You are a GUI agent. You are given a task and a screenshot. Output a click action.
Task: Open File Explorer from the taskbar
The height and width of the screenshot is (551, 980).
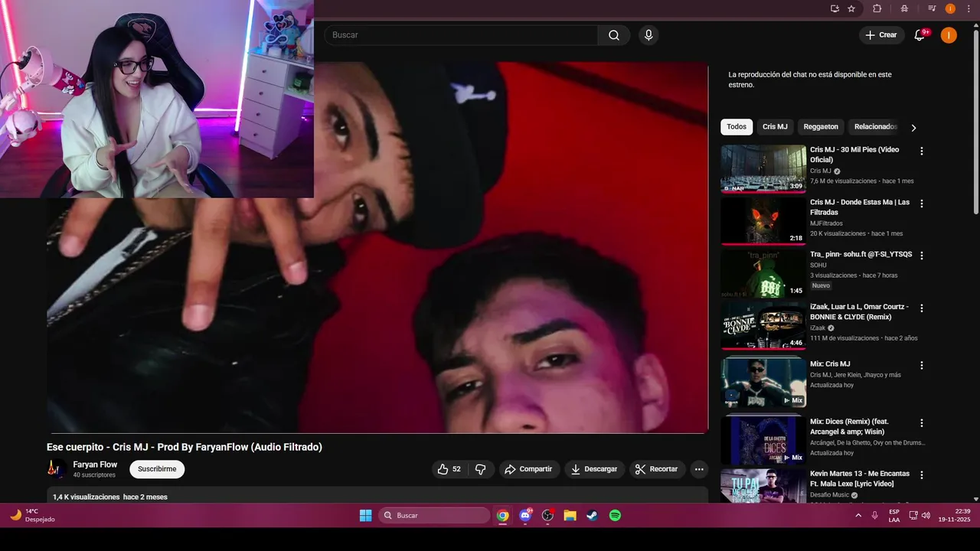point(570,516)
